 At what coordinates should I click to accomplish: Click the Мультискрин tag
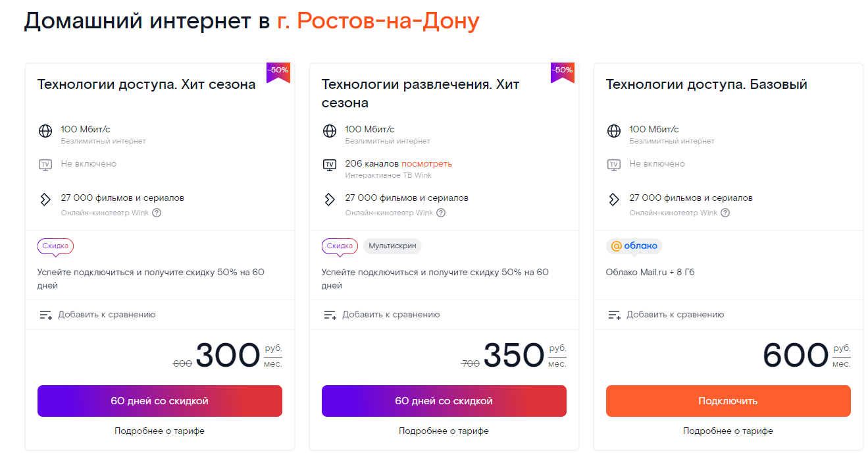tap(392, 246)
